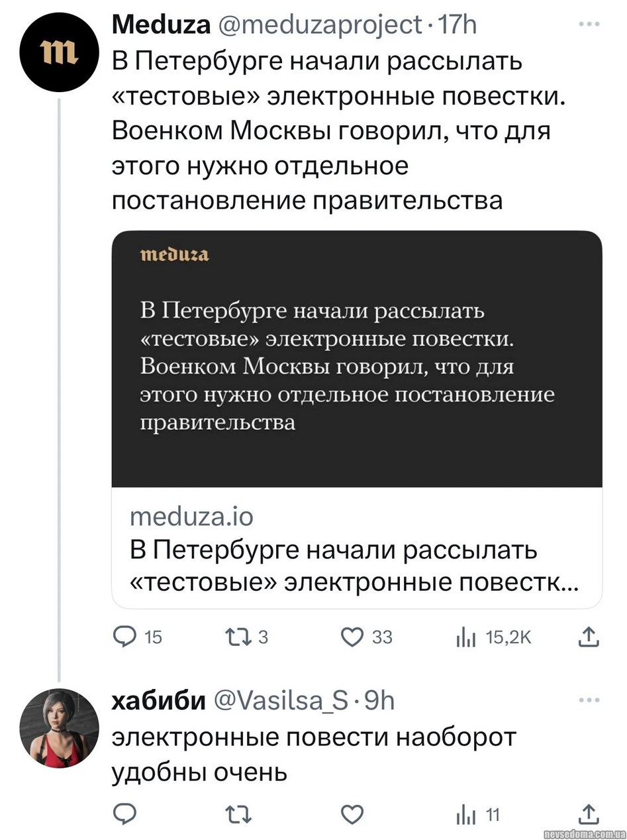The image size is (627, 840).
Task: Open more options for Meduza tweet
Action: 587,25
